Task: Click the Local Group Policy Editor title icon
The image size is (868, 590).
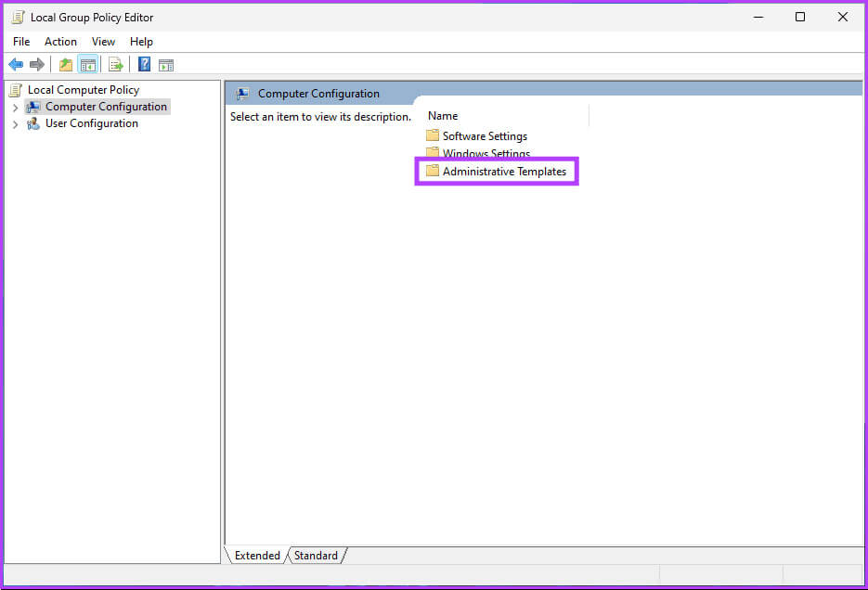Action: 18,18
